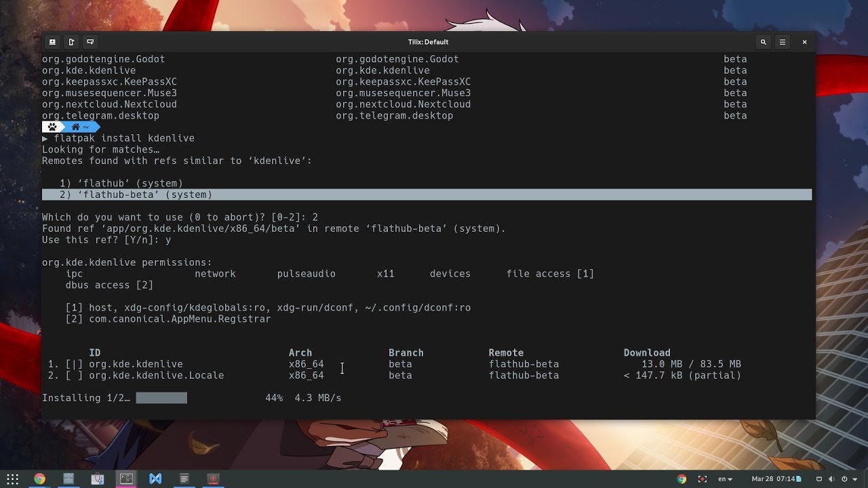Click the 'Use this ref? [Y/n]: y' line
Image resolution: width=868 pixels, height=488 pixels.
click(106, 240)
